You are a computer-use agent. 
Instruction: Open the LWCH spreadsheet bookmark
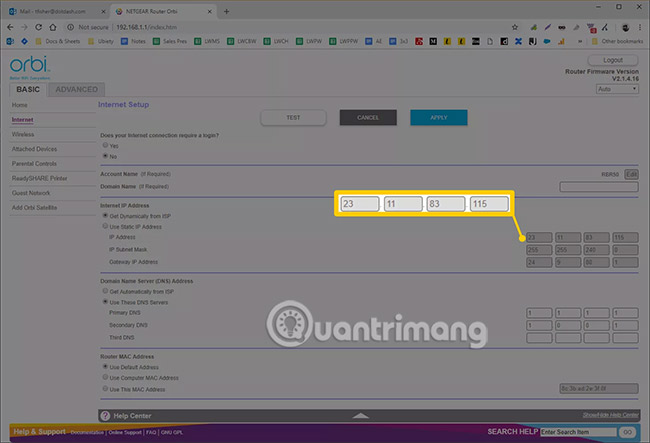point(276,41)
